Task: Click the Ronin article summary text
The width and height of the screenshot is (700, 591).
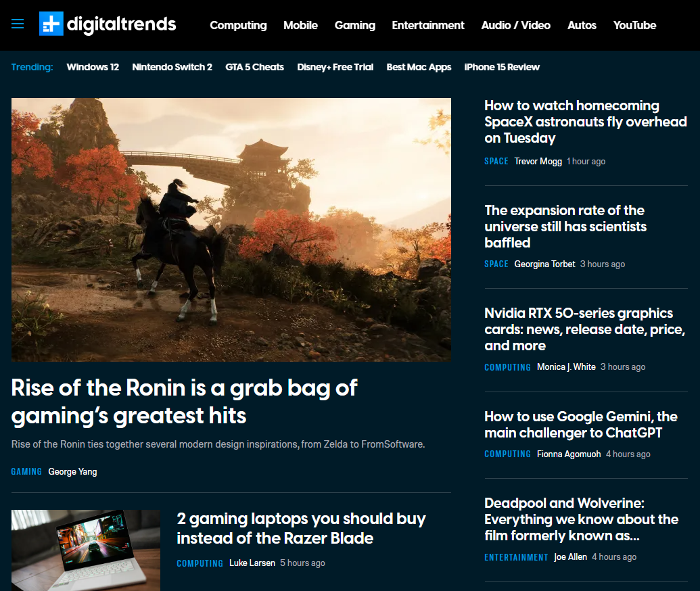Action: (218, 444)
